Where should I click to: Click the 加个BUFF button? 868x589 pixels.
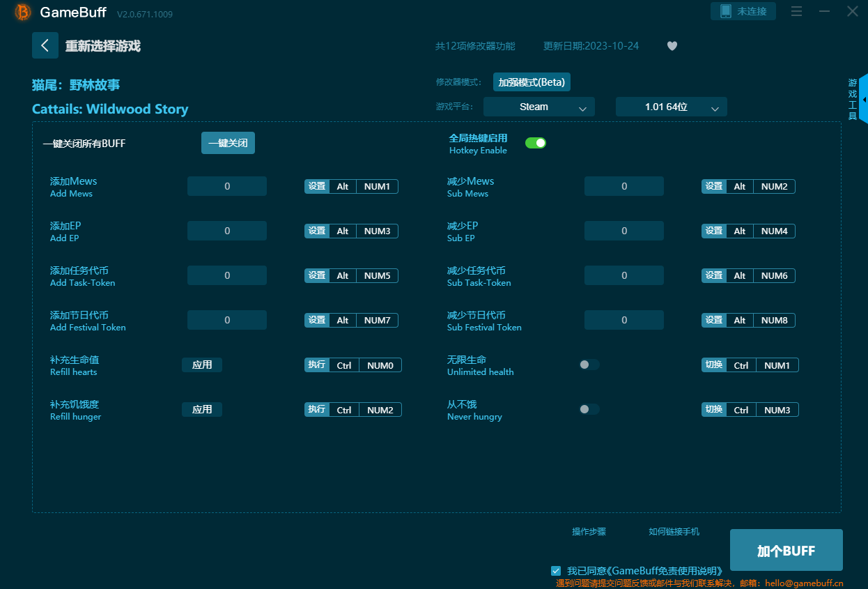pos(786,550)
